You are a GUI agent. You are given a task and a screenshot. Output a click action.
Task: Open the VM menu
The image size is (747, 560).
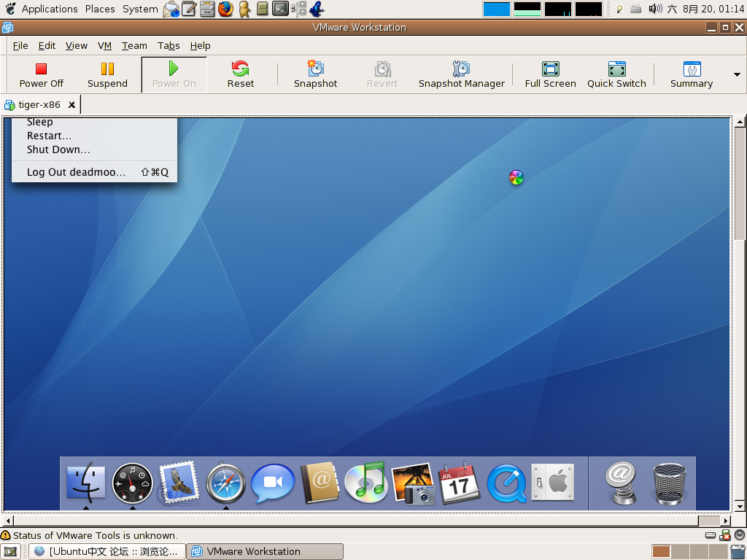tap(104, 46)
